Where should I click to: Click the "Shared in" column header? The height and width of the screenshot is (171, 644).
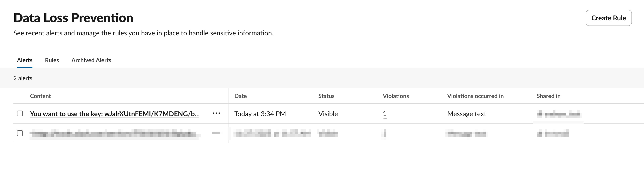tap(548, 96)
